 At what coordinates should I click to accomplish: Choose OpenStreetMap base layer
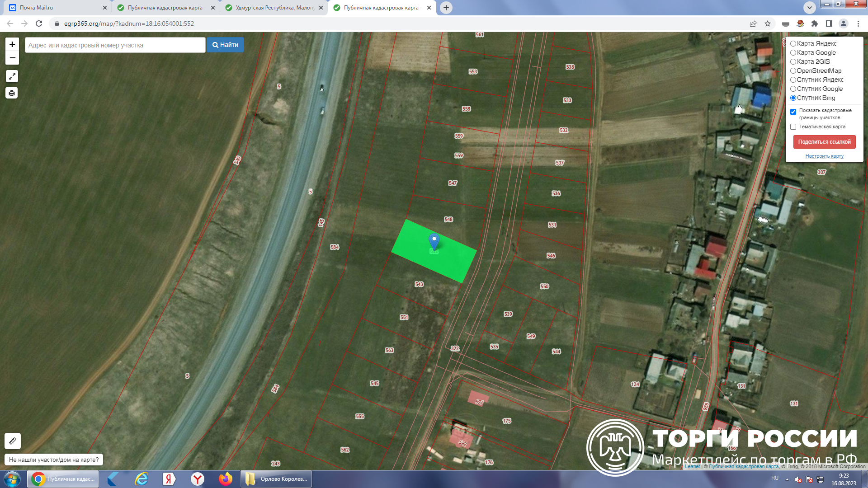[793, 71]
